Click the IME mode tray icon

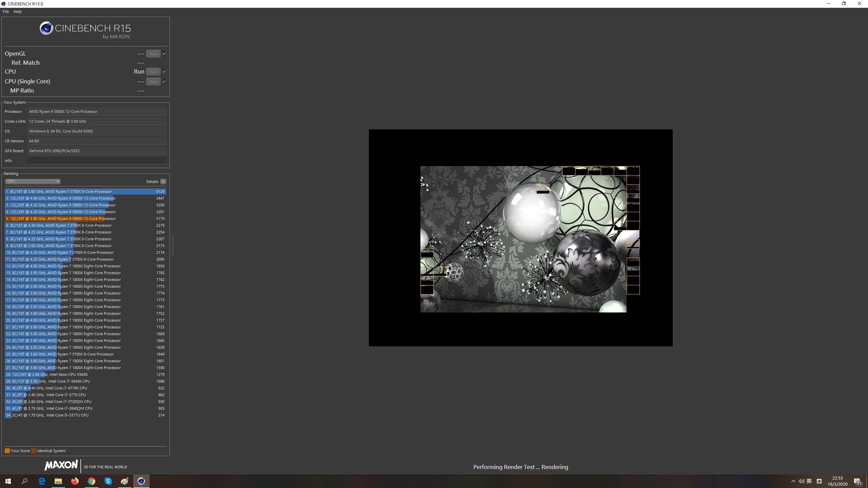[819, 481]
